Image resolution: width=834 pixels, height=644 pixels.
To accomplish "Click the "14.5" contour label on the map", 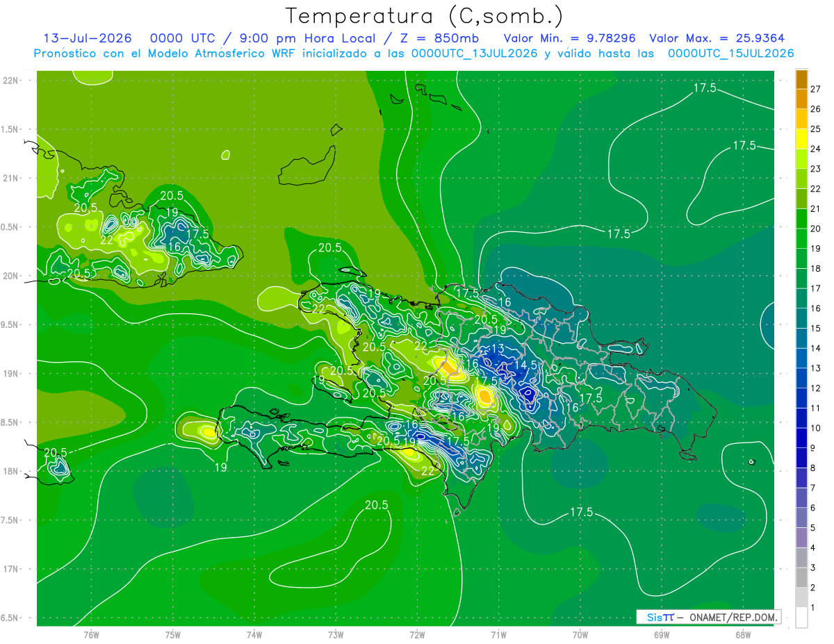I will (525, 365).
